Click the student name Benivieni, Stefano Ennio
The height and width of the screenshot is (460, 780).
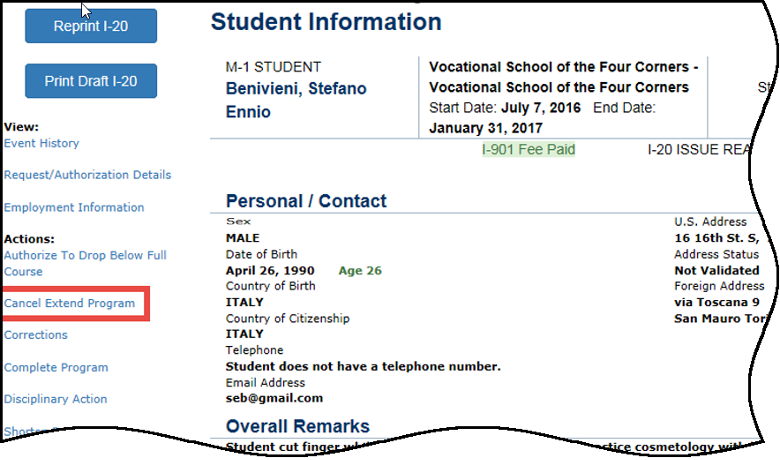pos(296,100)
